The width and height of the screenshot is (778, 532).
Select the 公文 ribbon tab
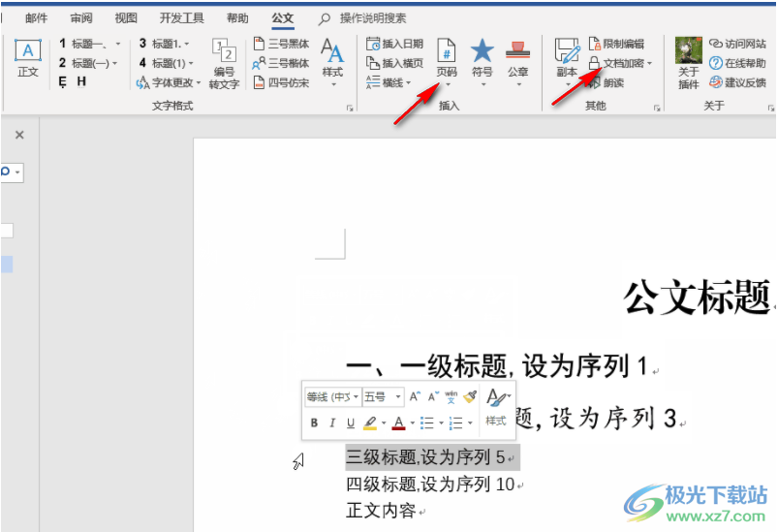point(282,18)
